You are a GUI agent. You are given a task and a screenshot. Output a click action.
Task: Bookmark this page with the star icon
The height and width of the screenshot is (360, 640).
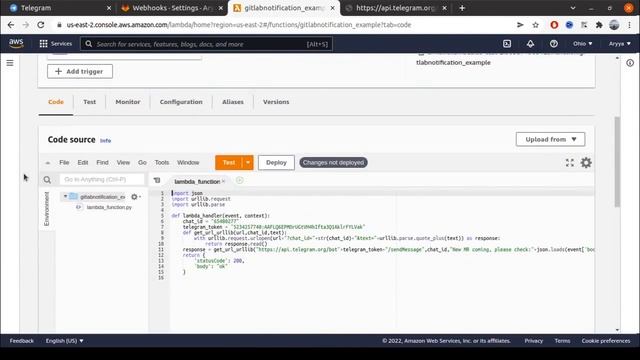coord(536,25)
